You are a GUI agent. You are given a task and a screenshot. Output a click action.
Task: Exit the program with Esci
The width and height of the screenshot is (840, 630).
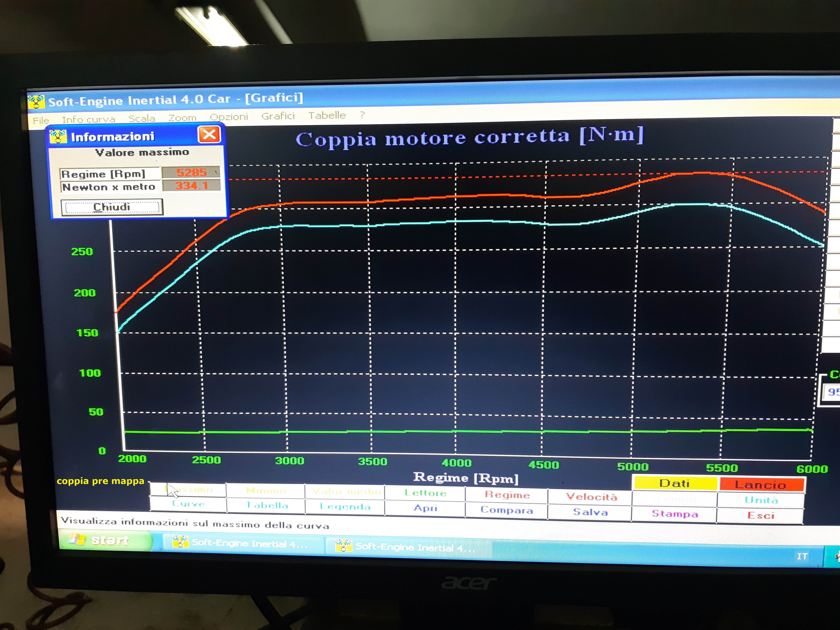760,516
